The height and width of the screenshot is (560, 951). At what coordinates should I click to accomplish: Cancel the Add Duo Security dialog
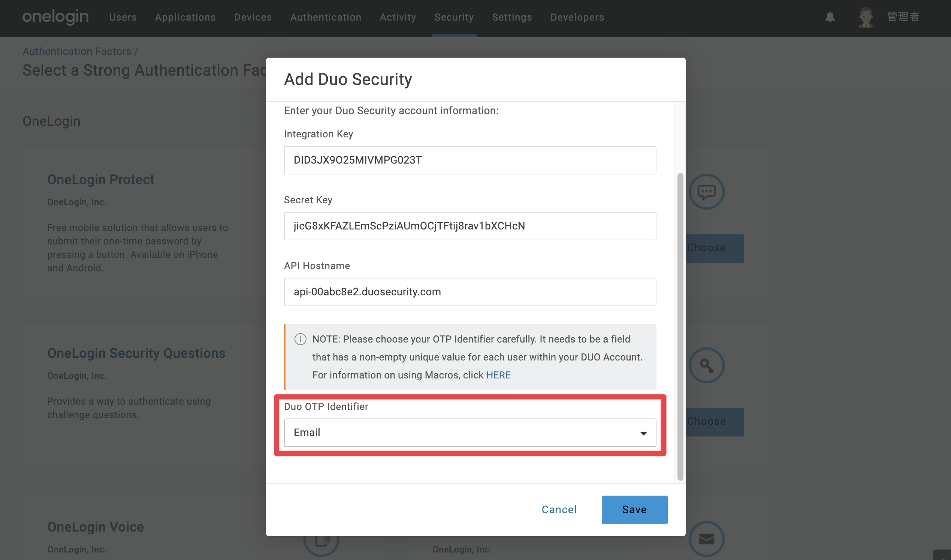point(559,509)
